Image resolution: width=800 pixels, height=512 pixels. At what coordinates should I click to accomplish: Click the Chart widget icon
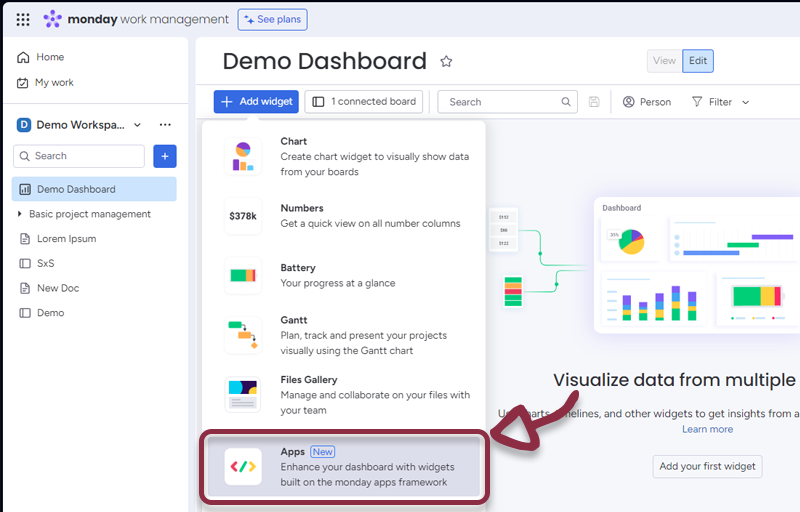tap(243, 156)
